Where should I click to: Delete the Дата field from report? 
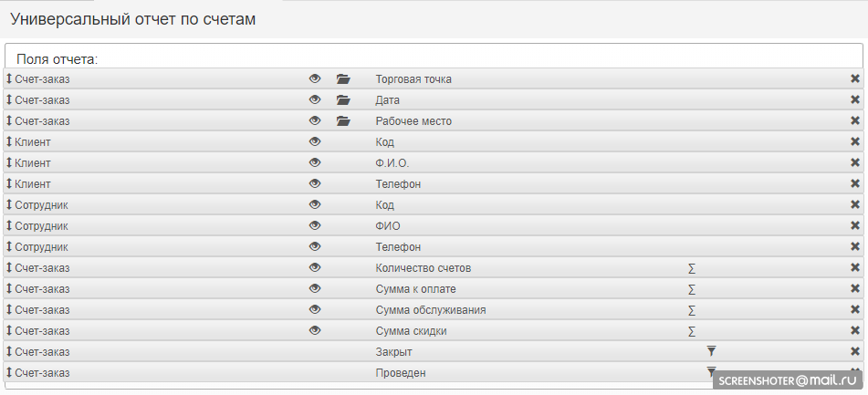coord(855,100)
